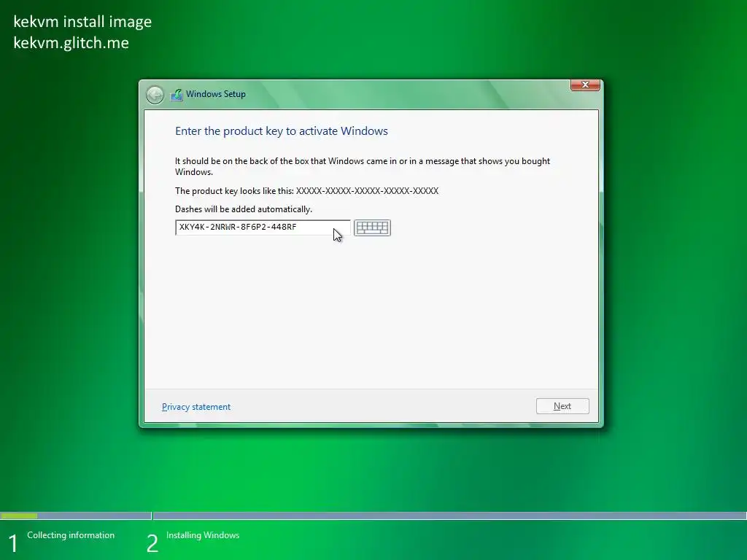This screenshot has height=560, width=747.
Task: Click the 'Collecting information' step label
Action: click(71, 535)
